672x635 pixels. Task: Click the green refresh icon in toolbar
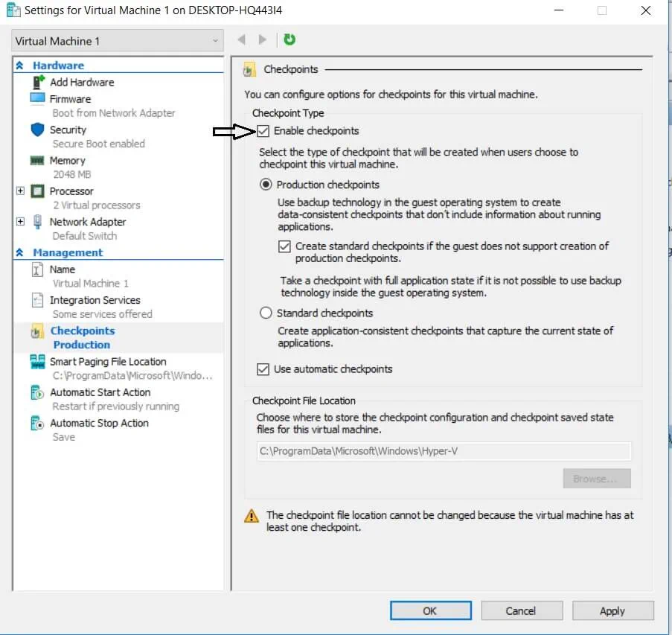pos(289,40)
